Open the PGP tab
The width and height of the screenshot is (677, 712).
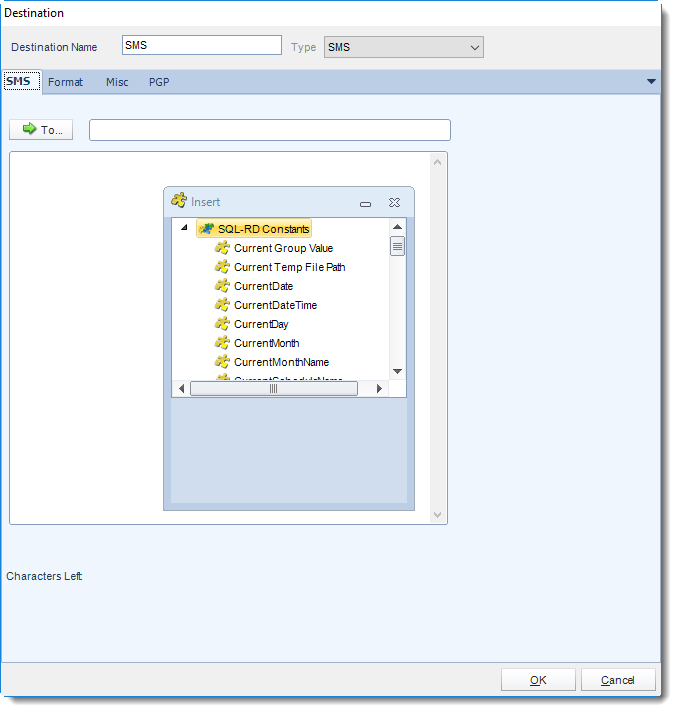pyautogui.click(x=159, y=82)
